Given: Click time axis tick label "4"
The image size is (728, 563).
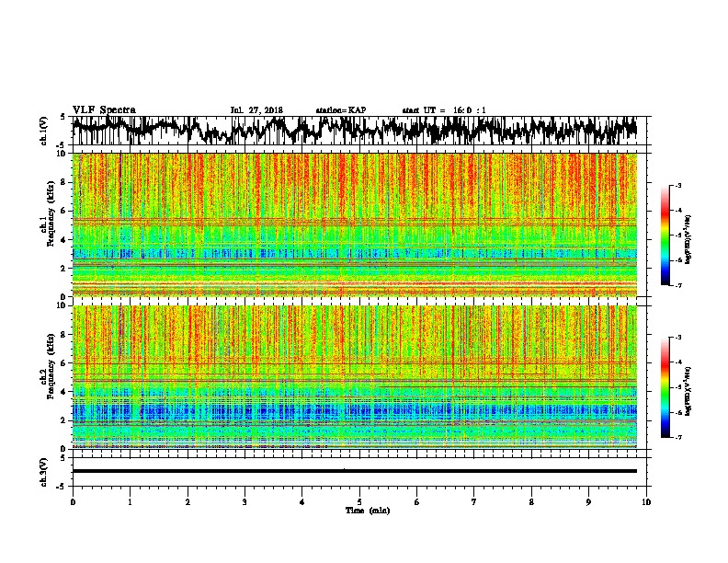Looking at the screenshot, I should pos(302,502).
